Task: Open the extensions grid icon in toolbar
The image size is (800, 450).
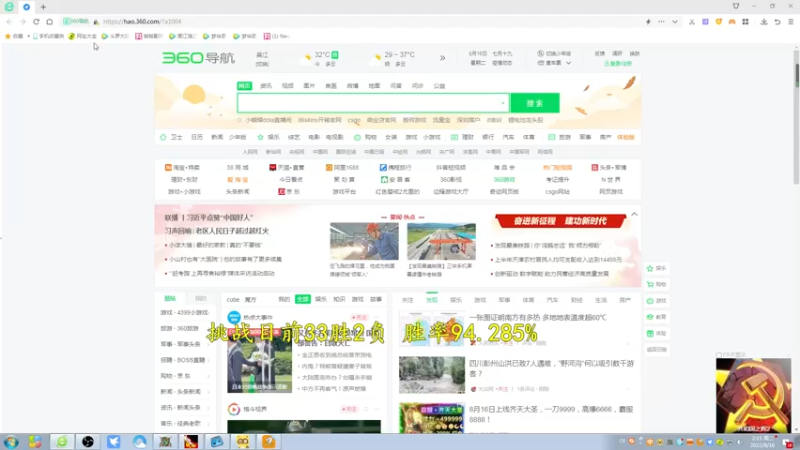Action: click(x=745, y=21)
